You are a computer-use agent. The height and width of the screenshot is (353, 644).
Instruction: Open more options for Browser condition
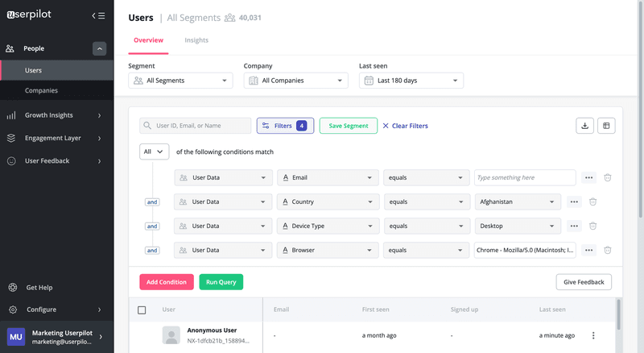click(589, 250)
